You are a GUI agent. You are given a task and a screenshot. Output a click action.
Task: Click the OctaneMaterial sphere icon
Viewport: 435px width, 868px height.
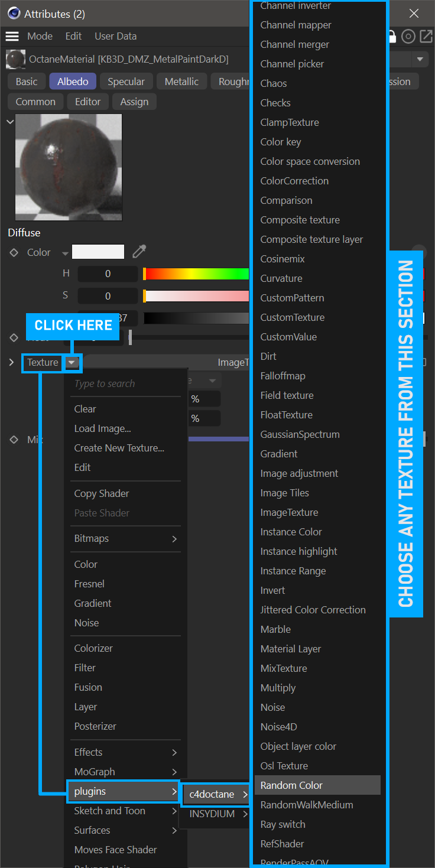tap(15, 60)
